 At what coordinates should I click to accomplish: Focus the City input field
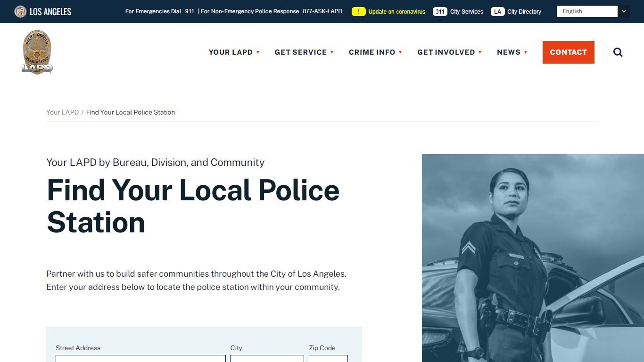point(267,359)
